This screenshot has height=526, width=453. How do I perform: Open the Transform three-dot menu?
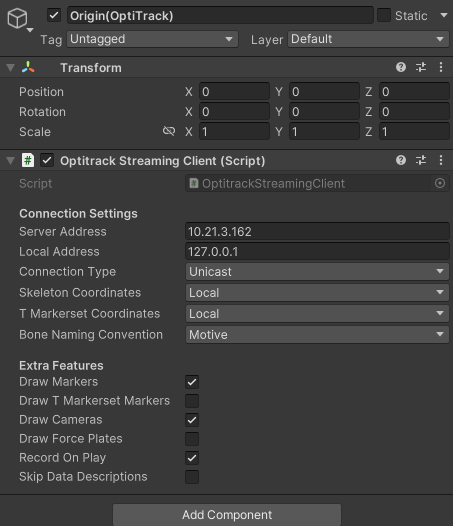[x=441, y=67]
